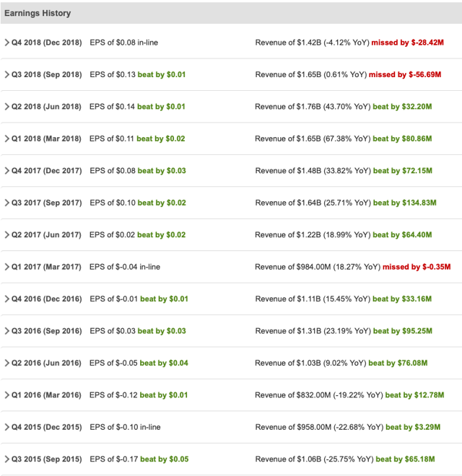
Task: Click the Q2 2018 revenue of $1.76B text
Action: click(x=313, y=107)
